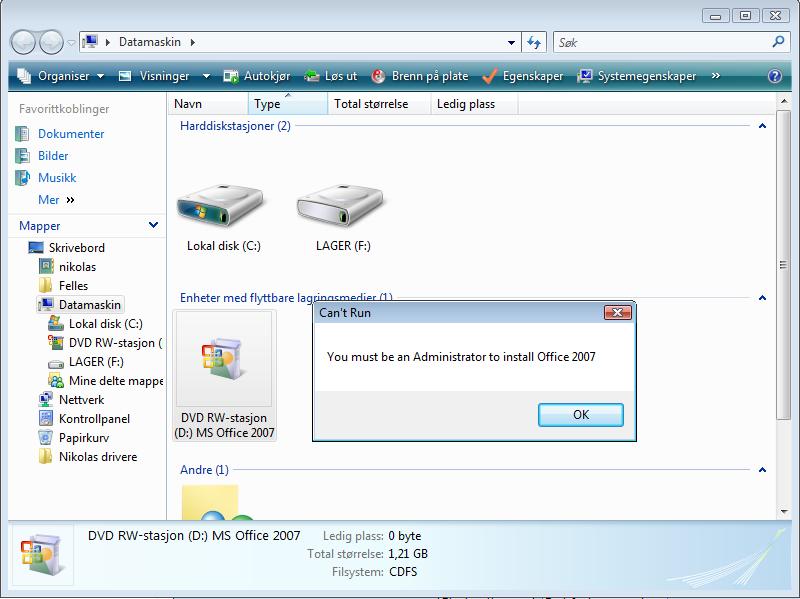Open the Help question mark icon

[774, 76]
